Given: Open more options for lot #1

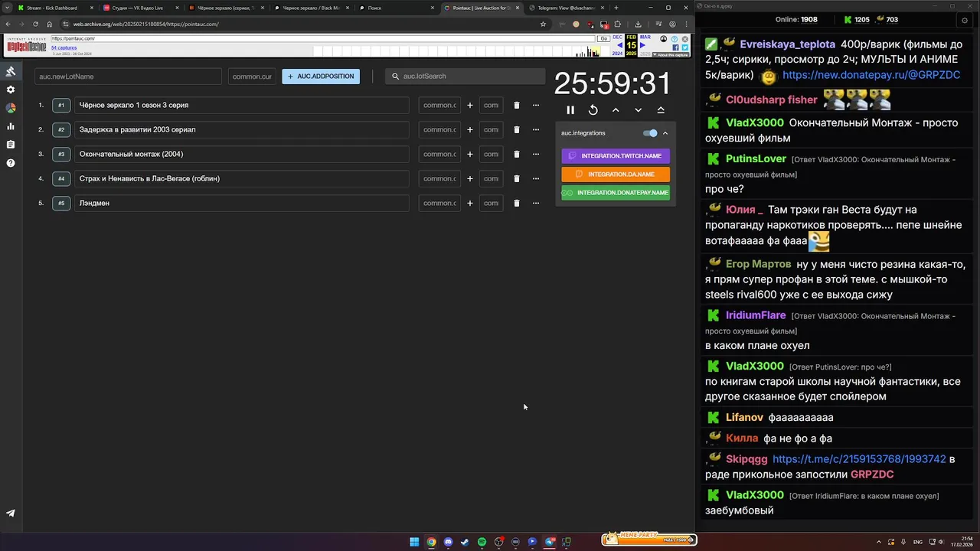Looking at the screenshot, I should 536,105.
